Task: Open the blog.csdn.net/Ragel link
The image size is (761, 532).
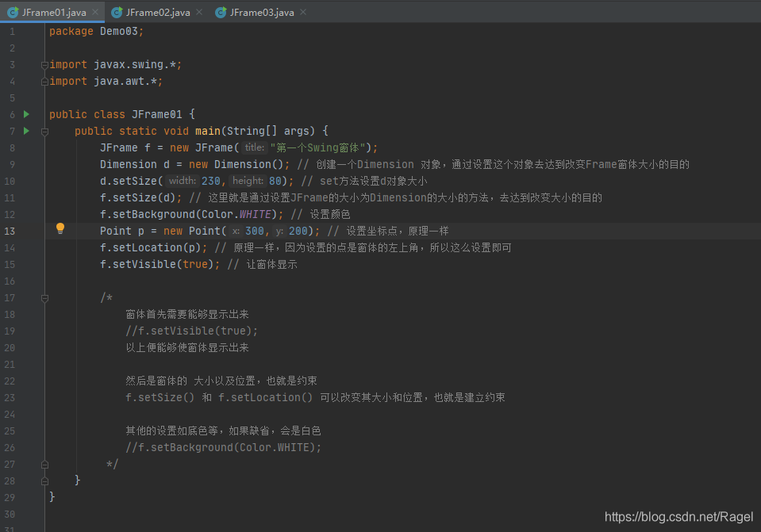Action: pos(680,516)
